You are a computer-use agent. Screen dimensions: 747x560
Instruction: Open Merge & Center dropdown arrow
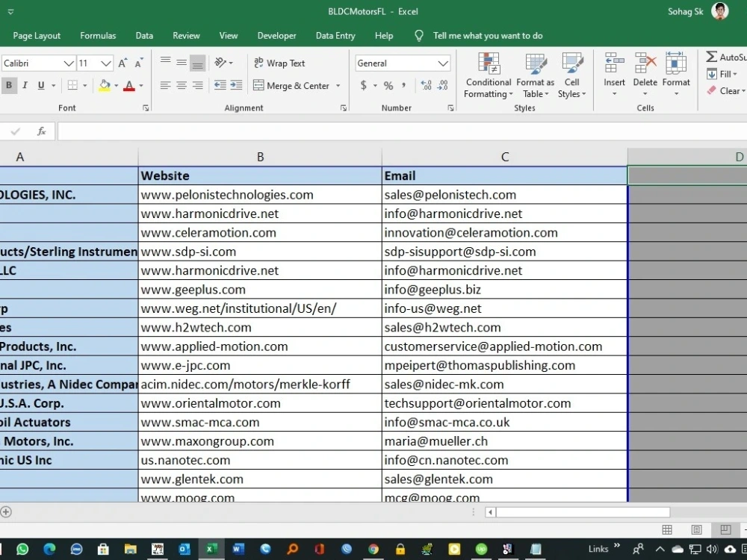[338, 86]
